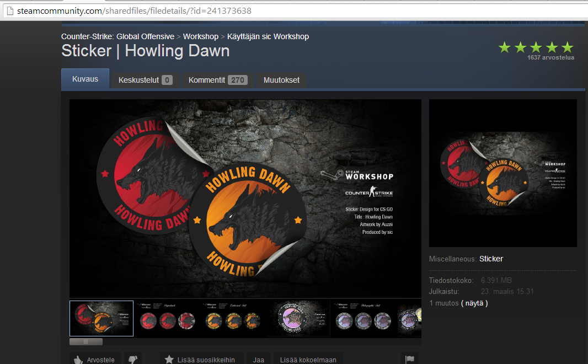Open the Keskustelut tab
Viewport: 588px width, 364px height.
(x=139, y=80)
